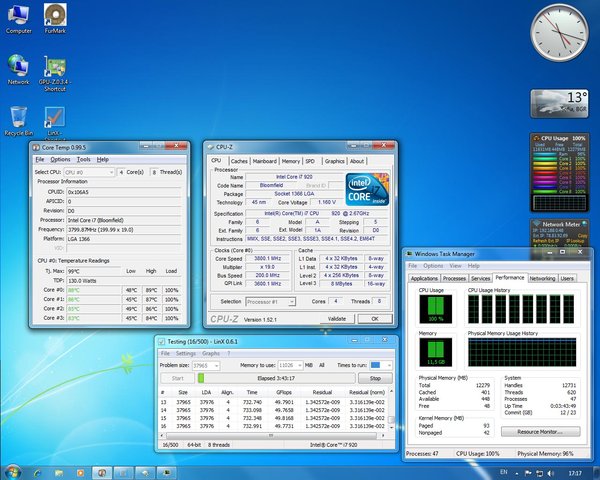Switch to Core Temp taskbar button
Viewport: 600px width, 480px height.
tap(102, 473)
